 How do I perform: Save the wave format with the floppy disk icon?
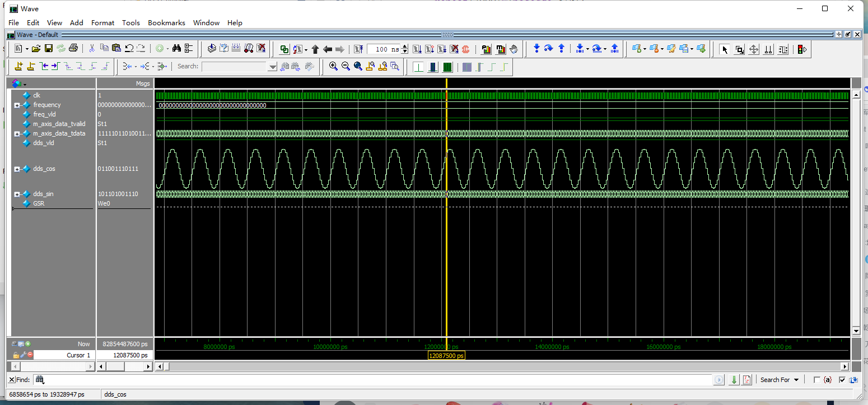coord(48,49)
